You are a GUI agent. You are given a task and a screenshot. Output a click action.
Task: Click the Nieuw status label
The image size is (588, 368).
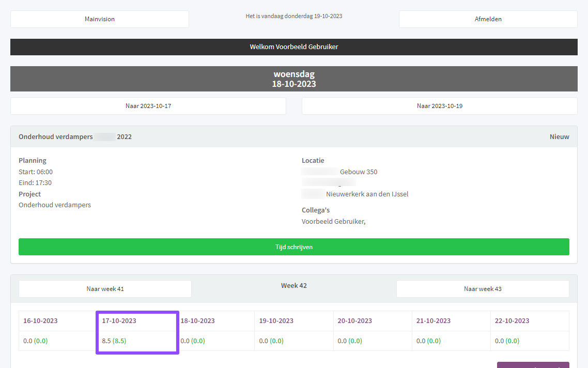click(x=559, y=137)
